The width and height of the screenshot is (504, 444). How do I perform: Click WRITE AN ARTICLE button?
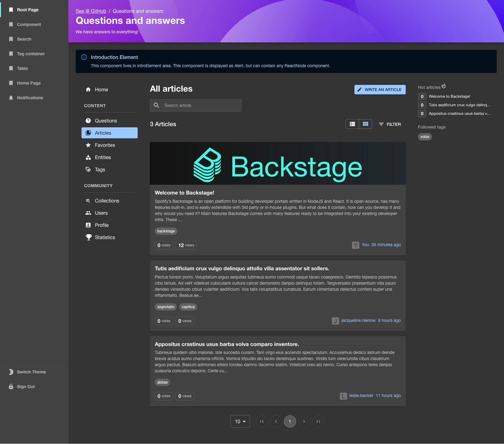380,89
